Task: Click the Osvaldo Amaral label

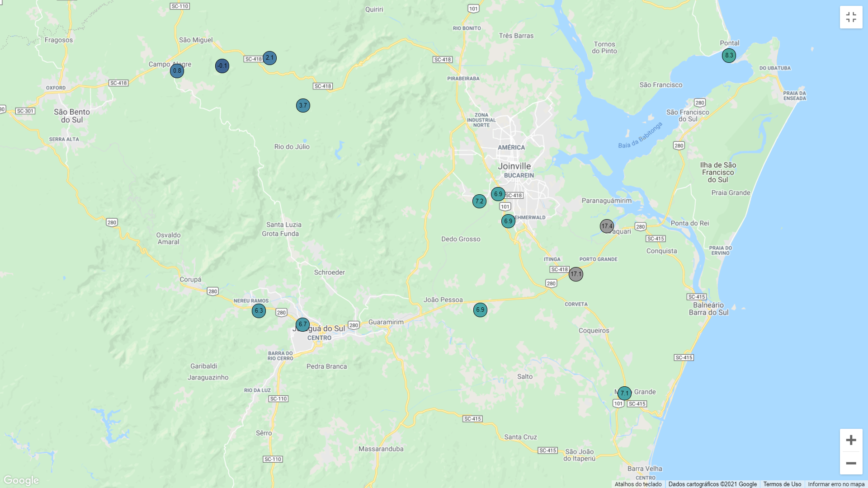Action: pos(169,239)
